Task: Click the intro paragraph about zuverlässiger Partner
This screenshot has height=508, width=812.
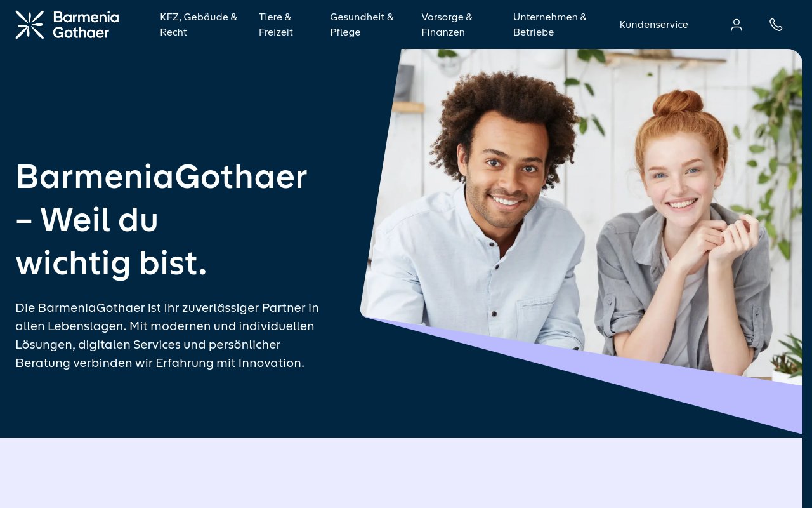Action: (167, 335)
